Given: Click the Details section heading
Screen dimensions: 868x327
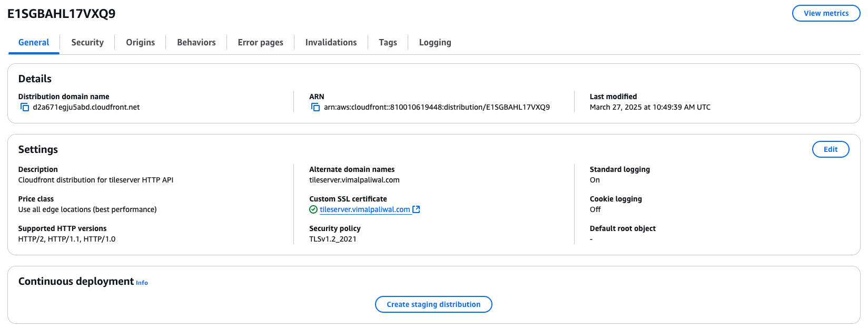Looking at the screenshot, I should [x=35, y=79].
